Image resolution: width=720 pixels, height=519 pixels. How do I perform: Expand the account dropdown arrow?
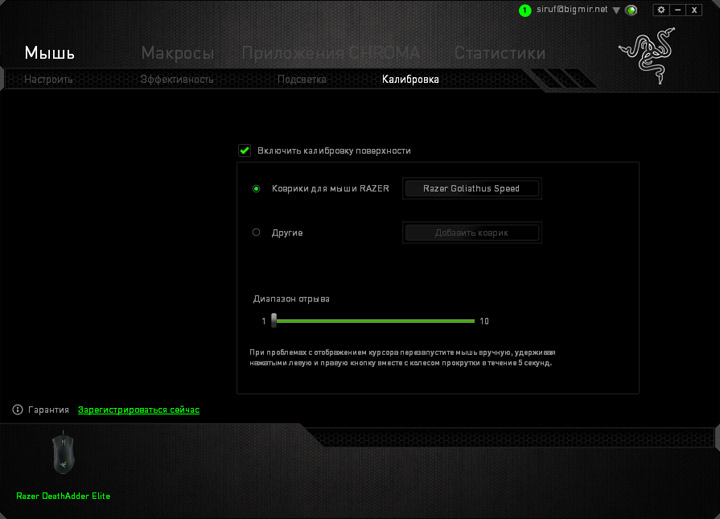coord(616,10)
